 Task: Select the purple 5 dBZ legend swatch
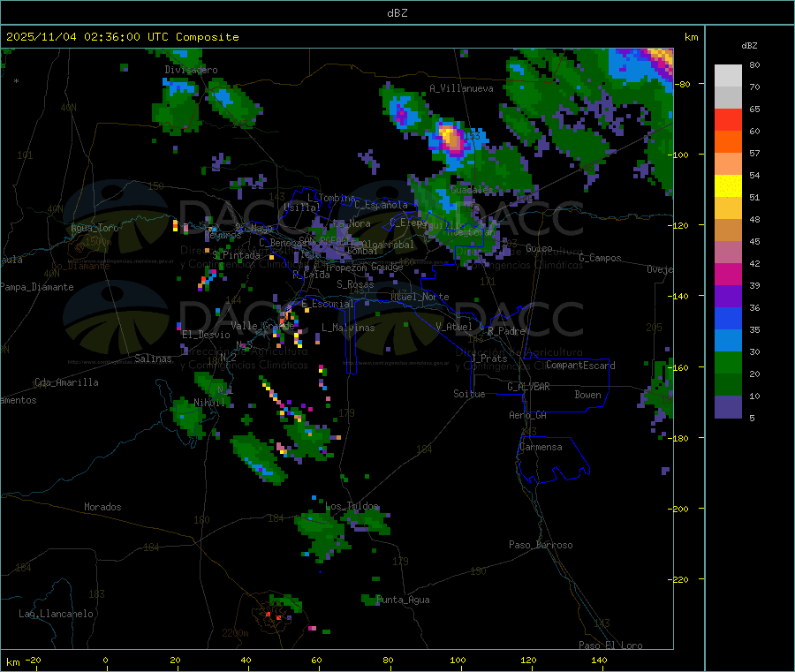coord(728,407)
